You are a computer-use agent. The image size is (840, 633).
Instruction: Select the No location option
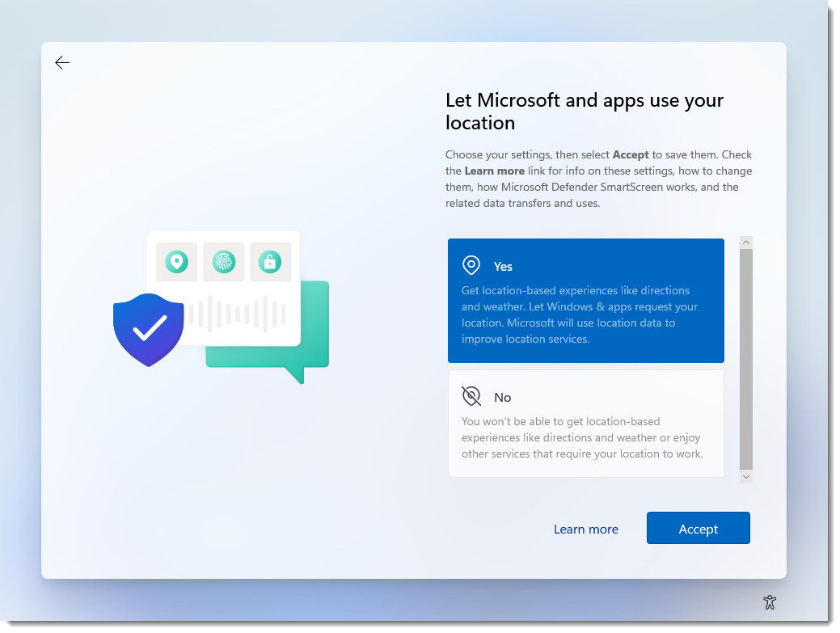click(585, 422)
